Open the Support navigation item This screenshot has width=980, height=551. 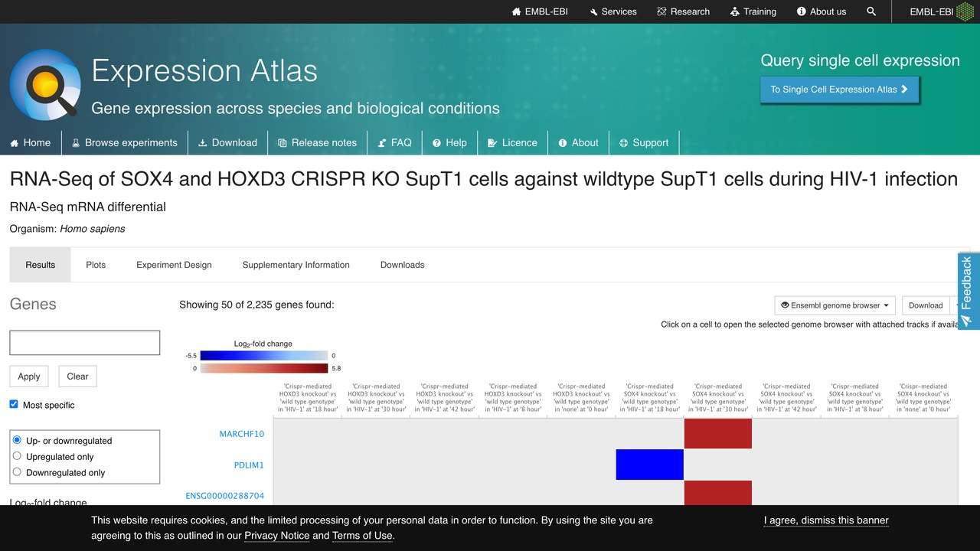[x=644, y=142]
